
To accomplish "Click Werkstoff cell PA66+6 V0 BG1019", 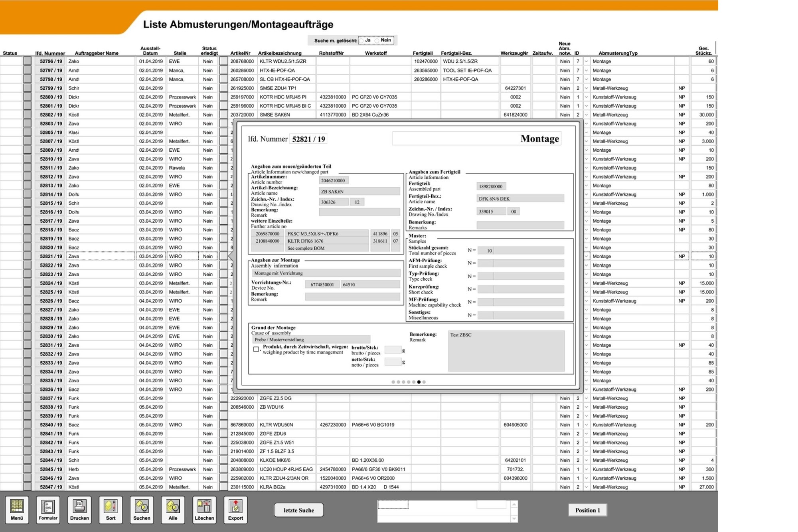I will tap(380, 425).
